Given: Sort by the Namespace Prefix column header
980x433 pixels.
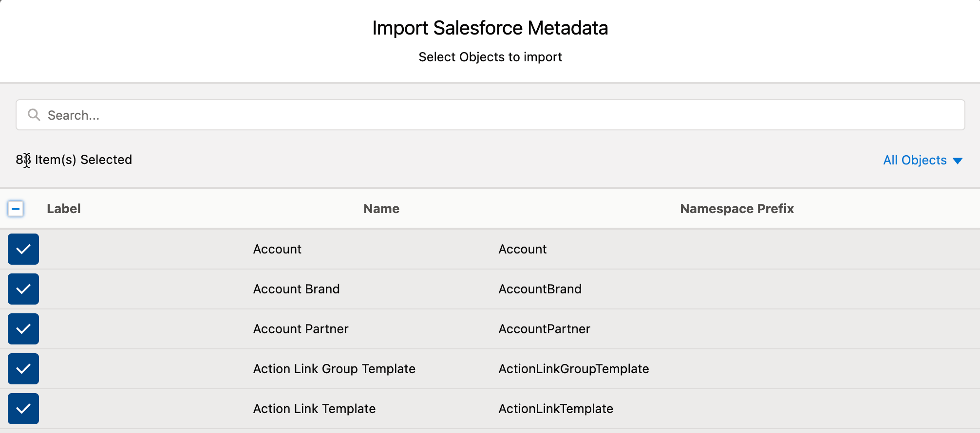Looking at the screenshot, I should pyautogui.click(x=737, y=209).
